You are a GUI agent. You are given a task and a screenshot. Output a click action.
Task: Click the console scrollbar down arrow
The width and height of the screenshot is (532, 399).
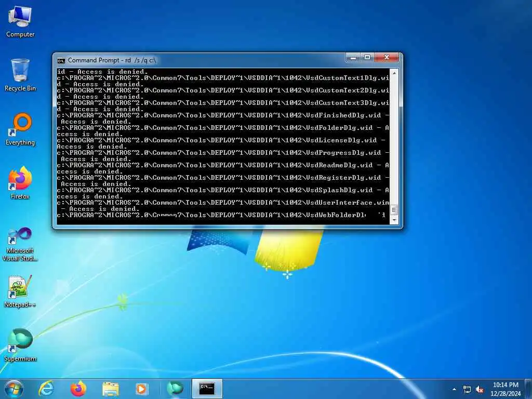[394, 220]
